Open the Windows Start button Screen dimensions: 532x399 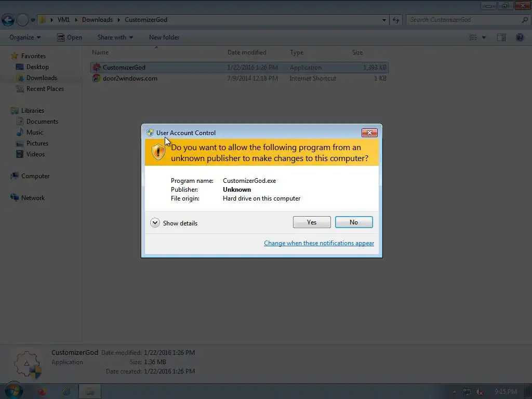coord(14,391)
